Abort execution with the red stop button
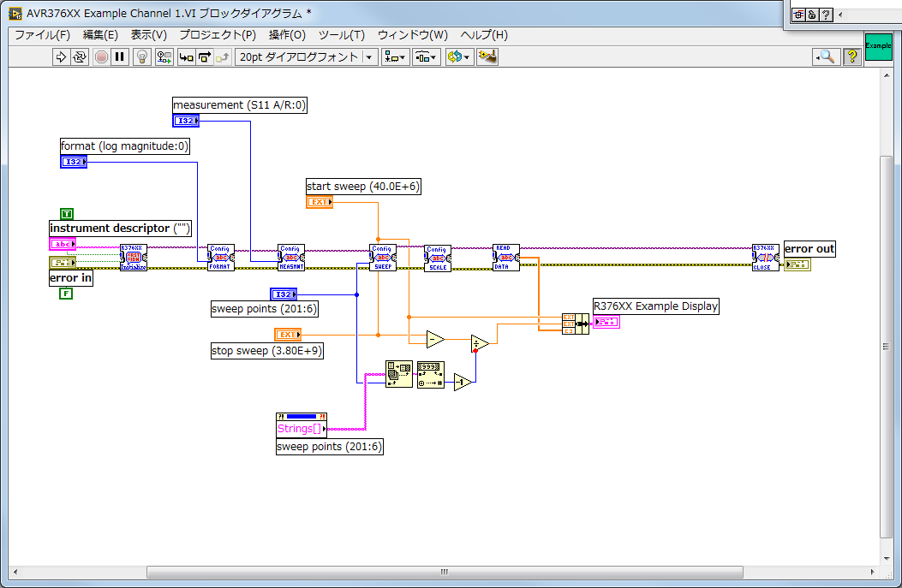This screenshot has height=588, width=902. coord(101,56)
